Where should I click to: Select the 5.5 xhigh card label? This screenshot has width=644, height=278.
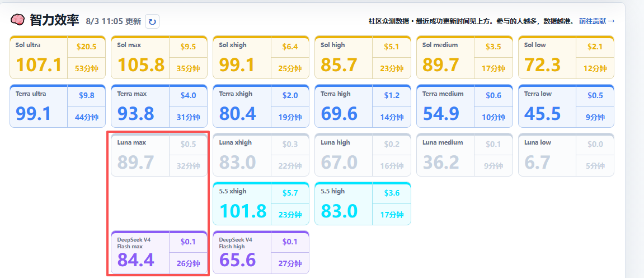[x=233, y=191]
